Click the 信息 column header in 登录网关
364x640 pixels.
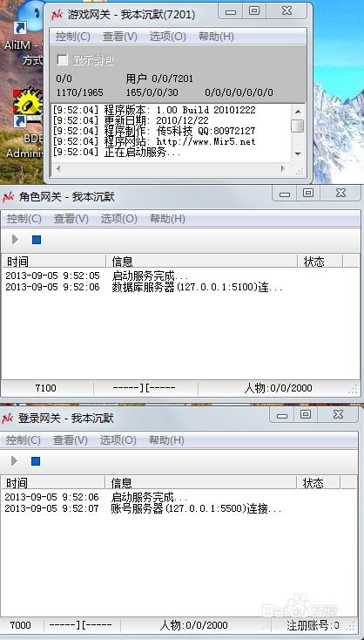pyautogui.click(x=201, y=483)
